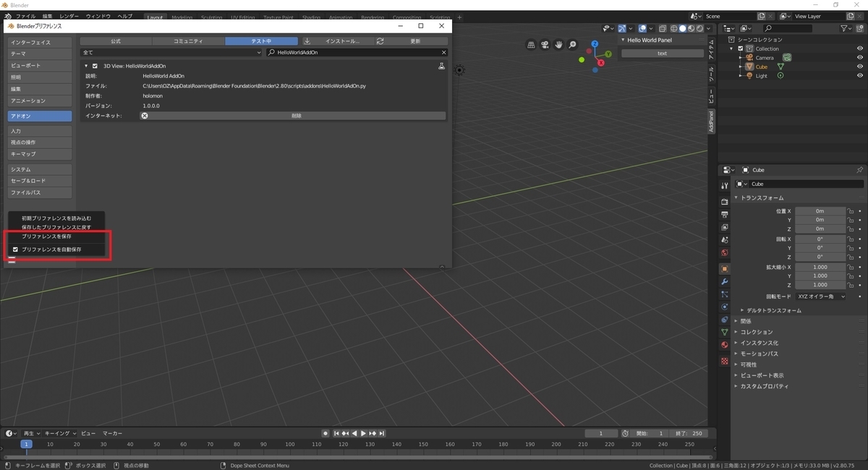Screen dimensions: 868x470
Task: Toggle Collection visibility eye icon
Action: (x=860, y=48)
